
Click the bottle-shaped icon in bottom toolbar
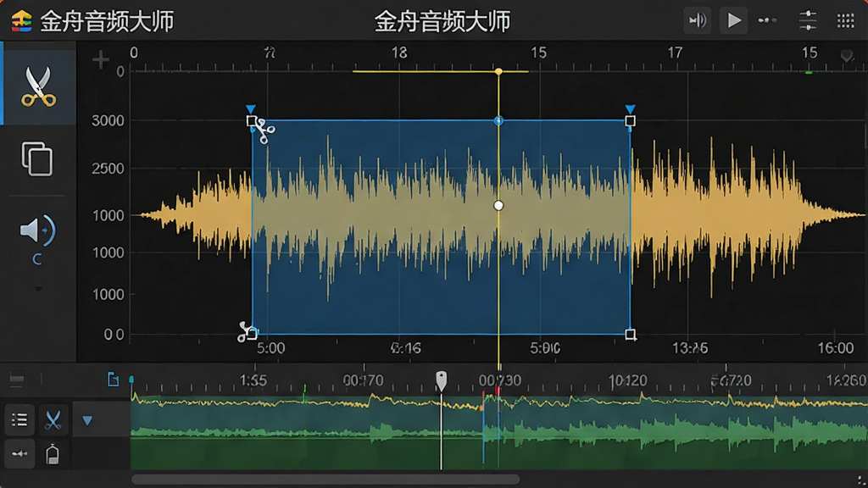53,454
